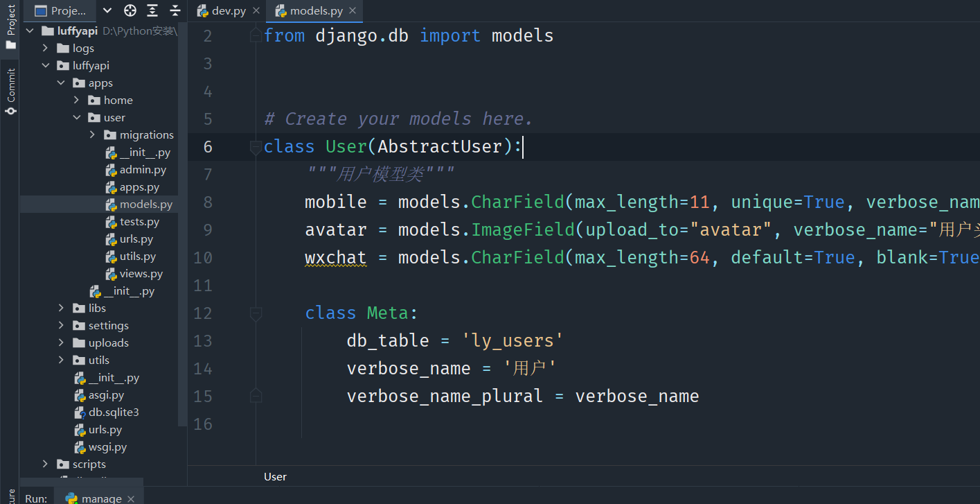Viewport: 980px width, 504px height.
Task: Expand the settings folder
Action: pos(61,326)
